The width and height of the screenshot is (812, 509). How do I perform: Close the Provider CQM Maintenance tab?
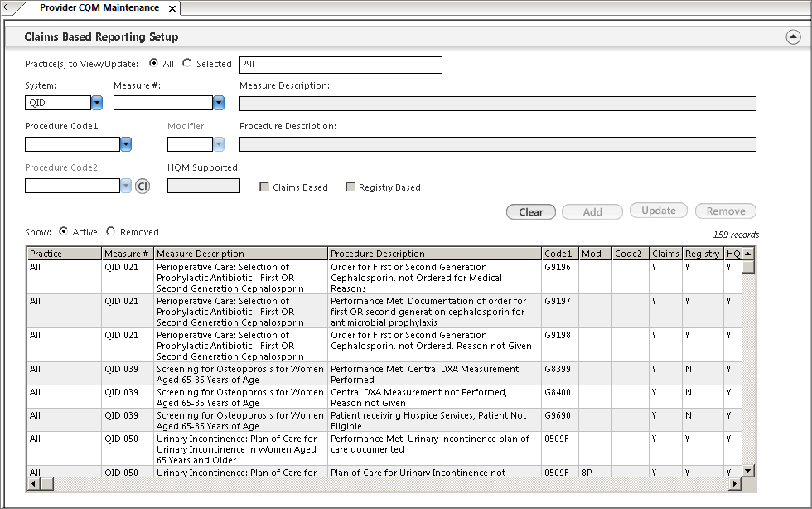point(172,8)
